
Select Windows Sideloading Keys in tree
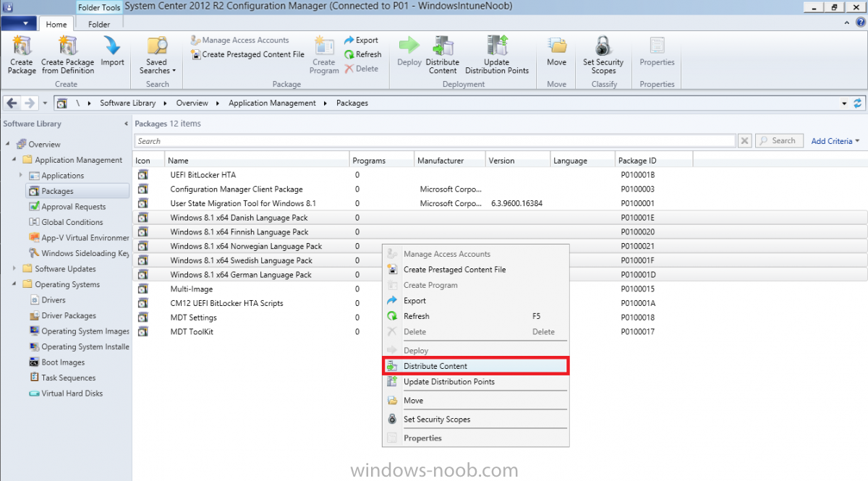pos(80,253)
